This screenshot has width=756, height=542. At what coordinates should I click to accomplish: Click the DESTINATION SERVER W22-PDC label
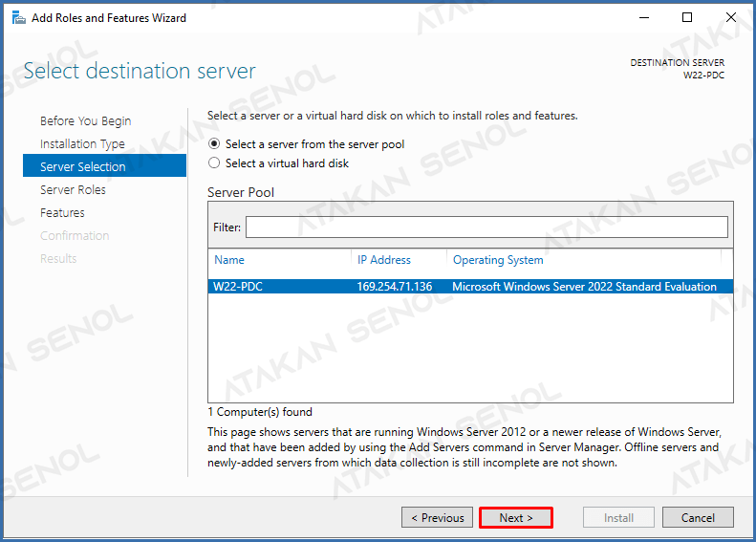click(x=677, y=69)
